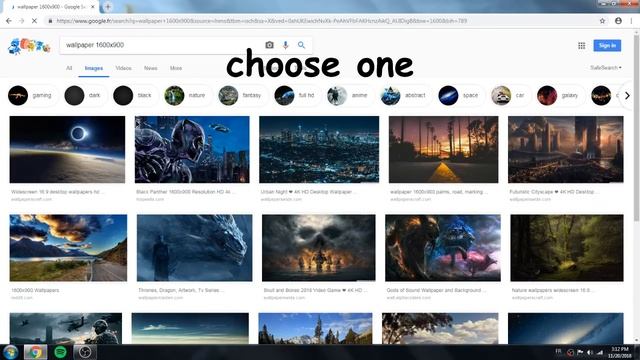
Task: Open the Windows Start menu
Action: click(x=10, y=352)
